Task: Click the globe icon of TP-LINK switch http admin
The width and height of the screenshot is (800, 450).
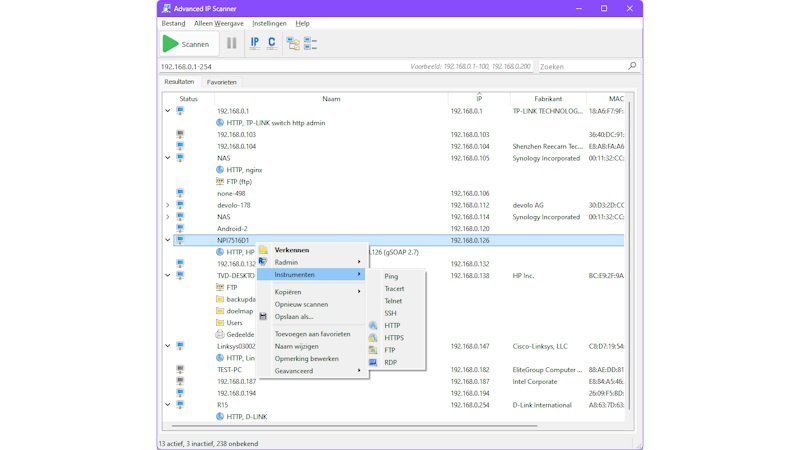Action: pyautogui.click(x=220, y=122)
